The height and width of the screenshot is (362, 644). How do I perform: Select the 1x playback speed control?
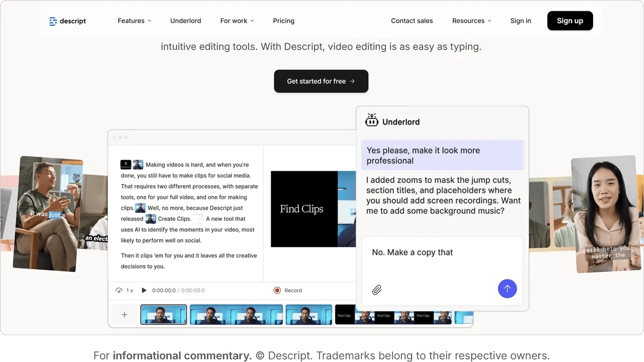[x=129, y=290]
